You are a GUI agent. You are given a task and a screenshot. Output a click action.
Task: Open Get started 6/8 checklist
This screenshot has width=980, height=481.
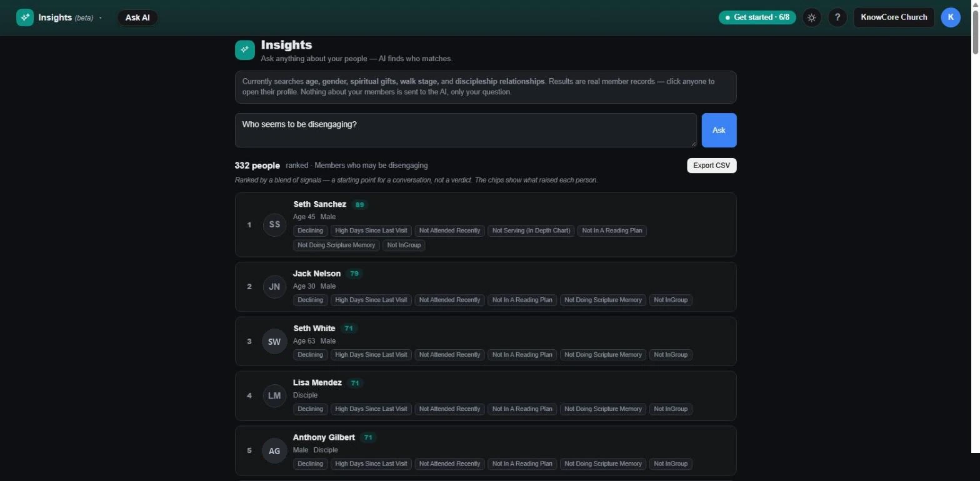757,17
